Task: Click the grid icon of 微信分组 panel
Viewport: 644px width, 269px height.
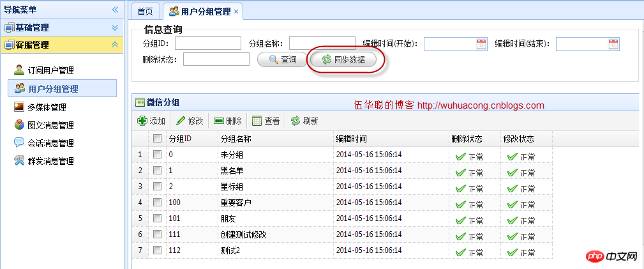Action: click(140, 103)
